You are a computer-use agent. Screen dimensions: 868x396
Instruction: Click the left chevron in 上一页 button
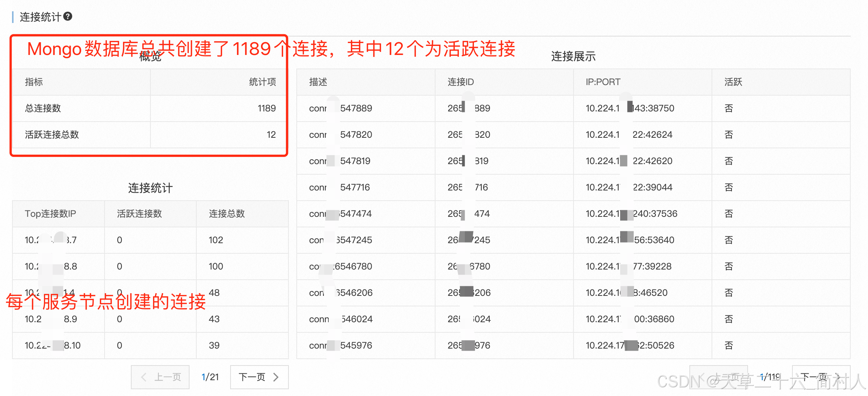tap(144, 377)
